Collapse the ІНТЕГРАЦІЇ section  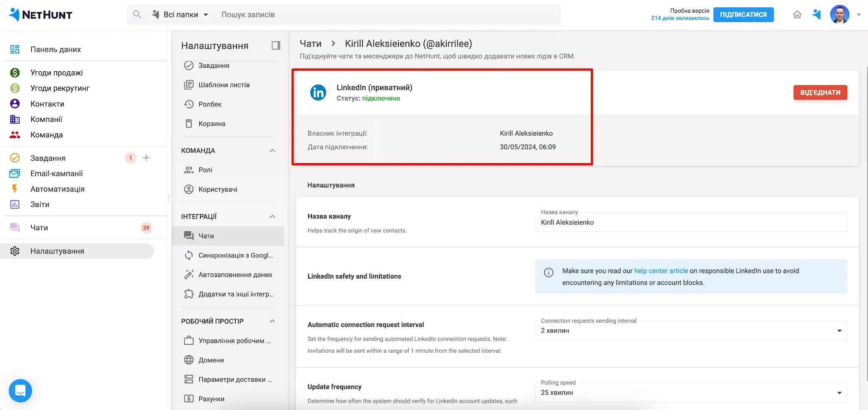coord(273,217)
